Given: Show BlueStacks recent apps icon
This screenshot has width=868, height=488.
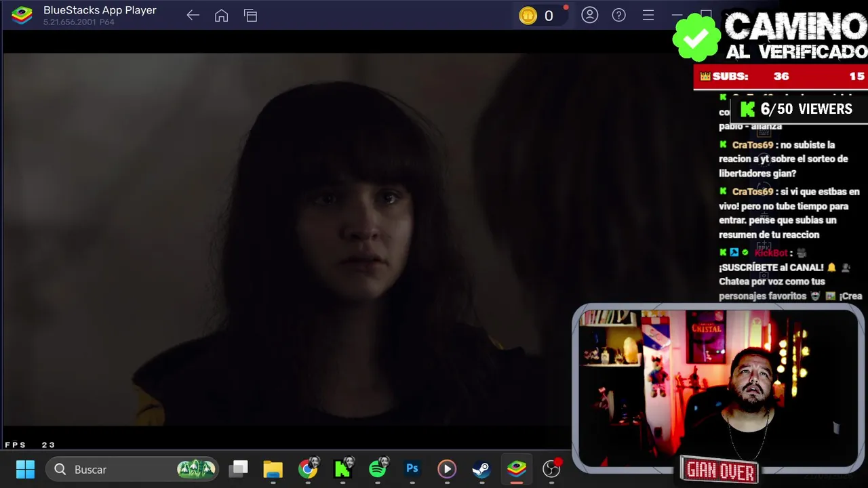Looking at the screenshot, I should 250,16.
